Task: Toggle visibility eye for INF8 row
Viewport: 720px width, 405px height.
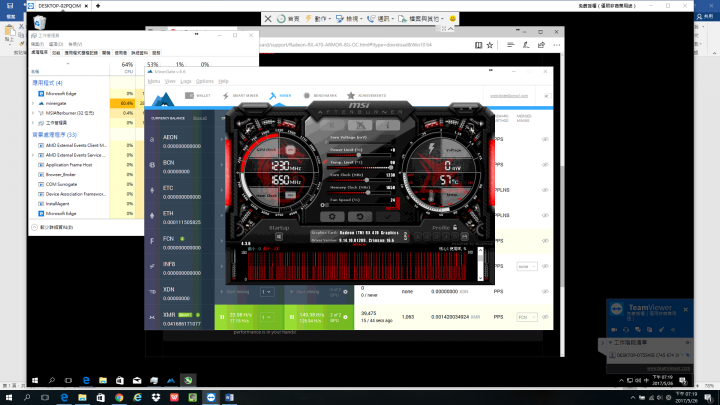Action: 545,266
